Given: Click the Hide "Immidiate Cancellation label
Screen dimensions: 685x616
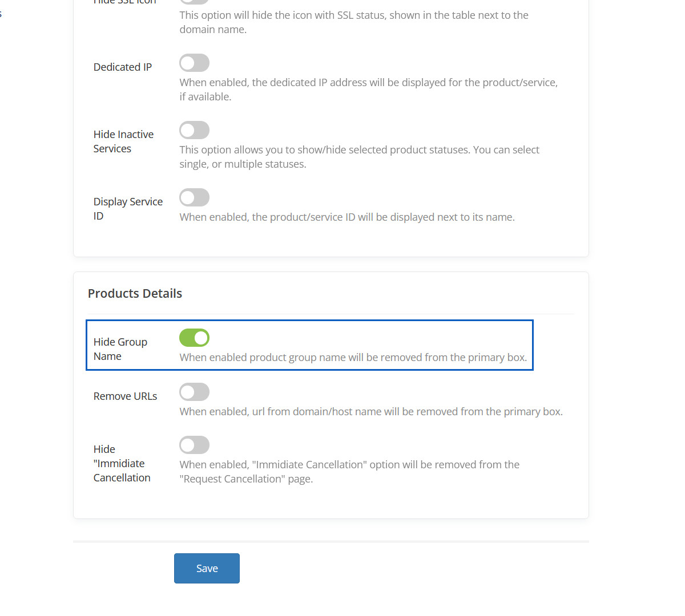Looking at the screenshot, I should 122,463.
